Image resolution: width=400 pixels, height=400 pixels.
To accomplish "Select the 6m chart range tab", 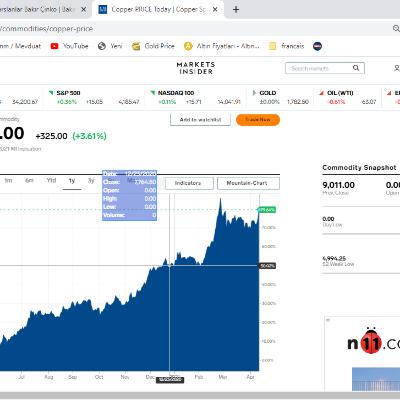I will (29, 181).
